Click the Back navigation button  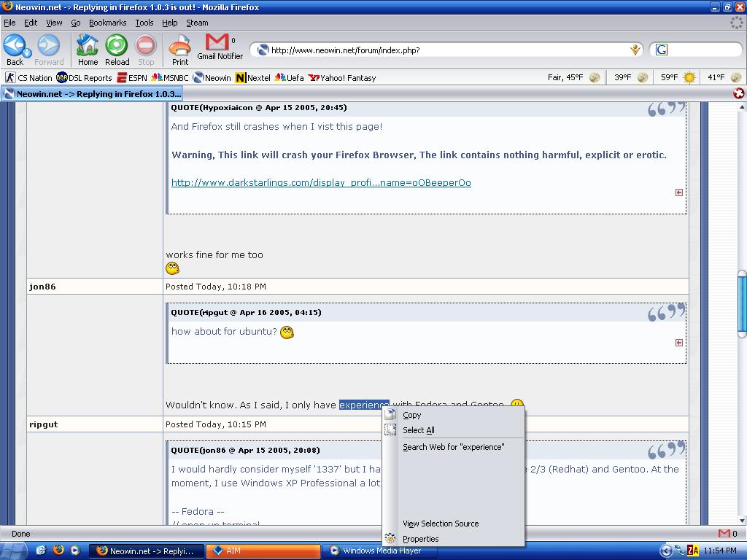[x=14, y=50]
